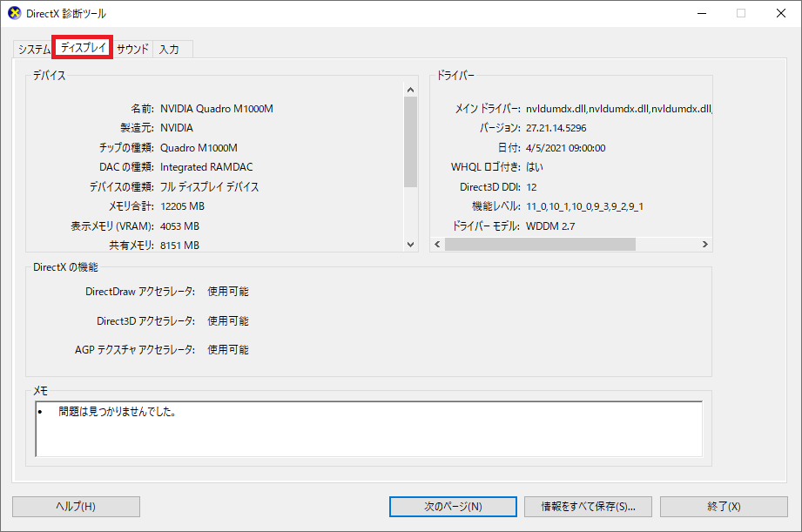Click the ドライバー panel horizontal scrollbar thumb
This screenshot has height=532, width=802.
click(540, 245)
